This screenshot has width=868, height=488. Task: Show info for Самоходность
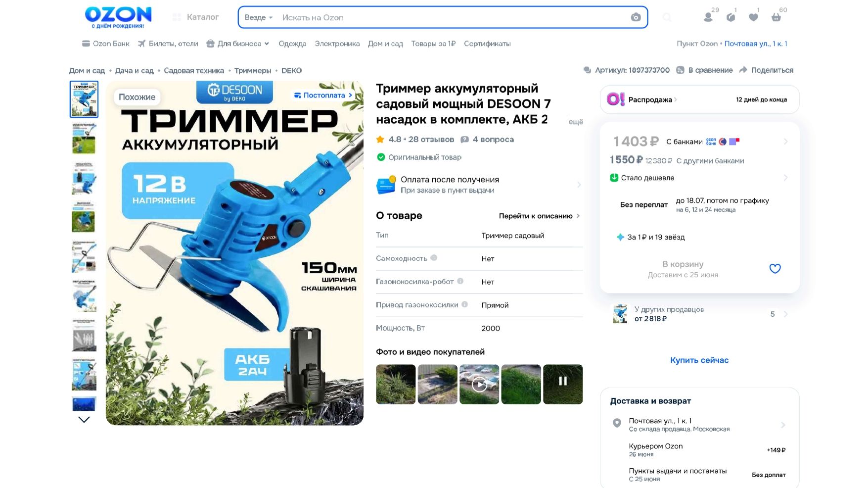[x=434, y=258]
